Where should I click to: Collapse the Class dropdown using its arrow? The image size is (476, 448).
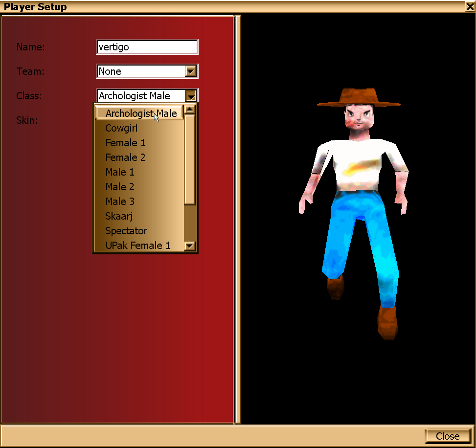coord(191,96)
